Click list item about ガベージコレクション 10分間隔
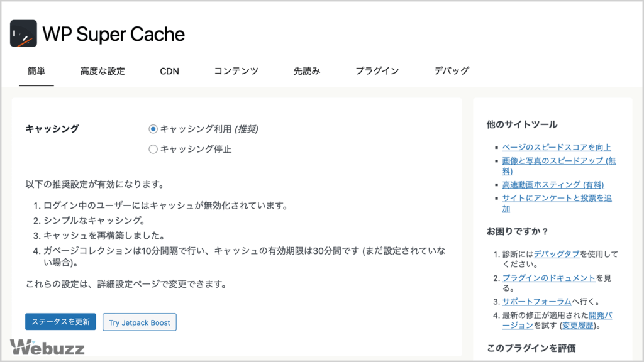The image size is (644, 362). [x=244, y=256]
